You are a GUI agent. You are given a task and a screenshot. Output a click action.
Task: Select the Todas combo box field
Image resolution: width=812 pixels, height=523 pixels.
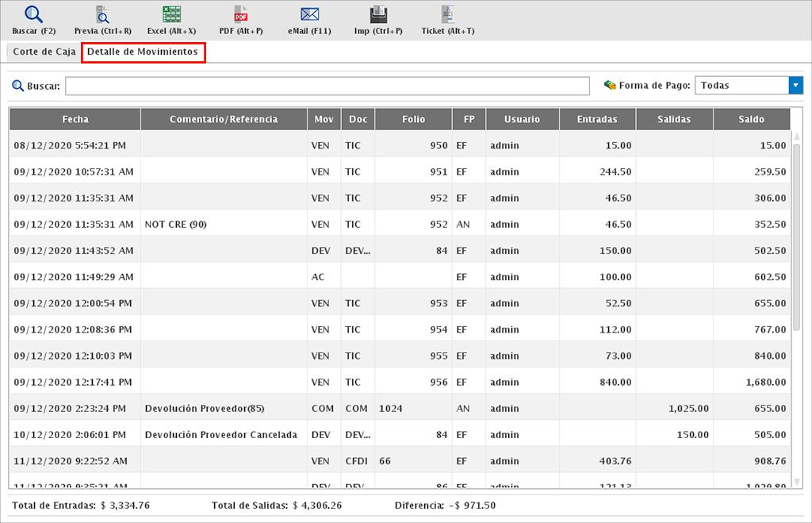coord(741,86)
